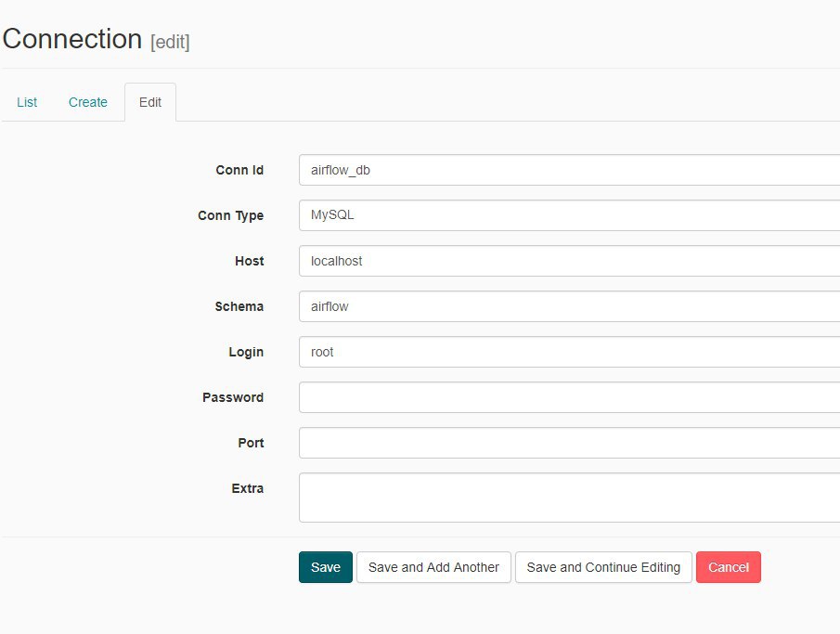The width and height of the screenshot is (840, 634).
Task: Click Save and Add Another
Action: 434,567
